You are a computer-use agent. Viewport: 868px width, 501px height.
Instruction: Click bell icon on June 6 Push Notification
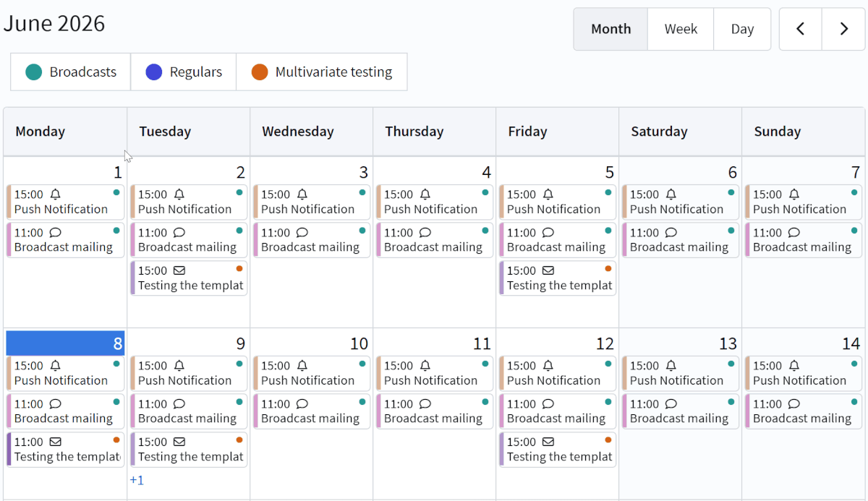click(671, 194)
